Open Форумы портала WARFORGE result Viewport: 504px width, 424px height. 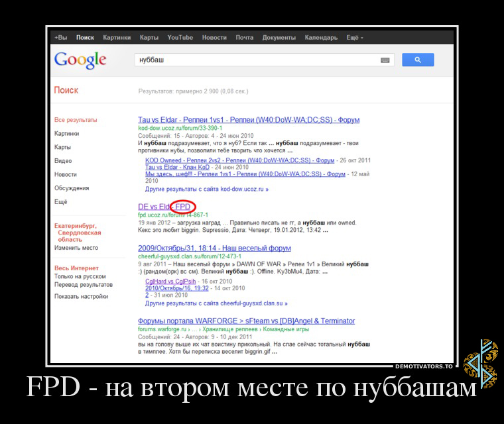(x=247, y=321)
